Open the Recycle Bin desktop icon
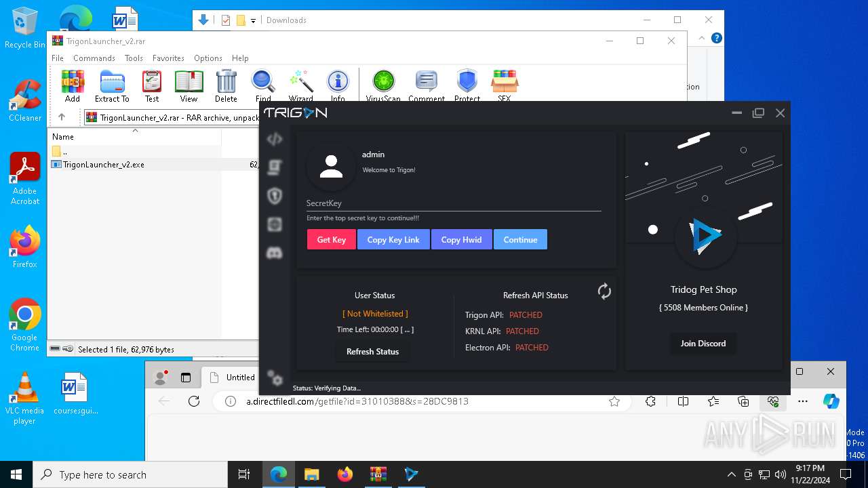 point(25,28)
